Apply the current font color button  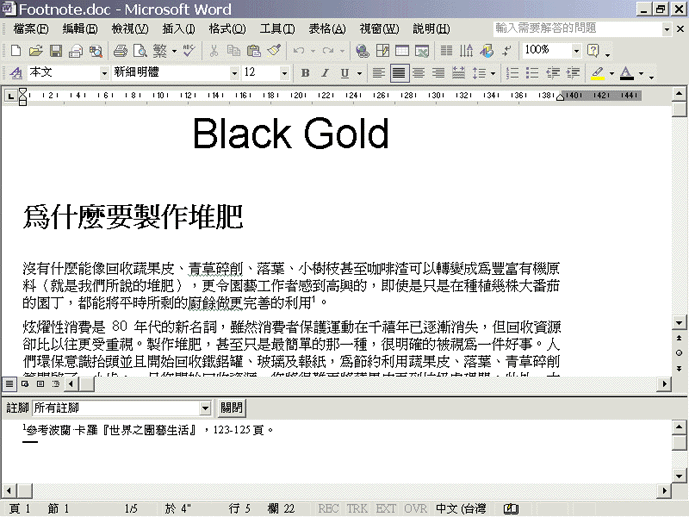(x=627, y=73)
